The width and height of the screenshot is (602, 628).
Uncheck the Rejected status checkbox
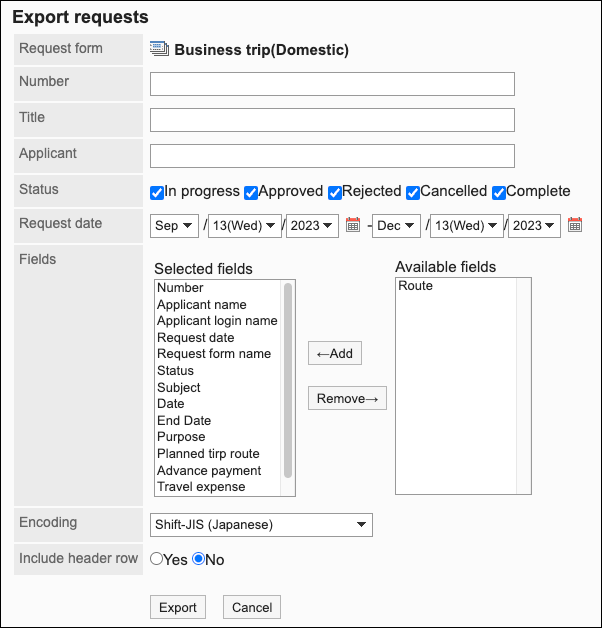[335, 193]
